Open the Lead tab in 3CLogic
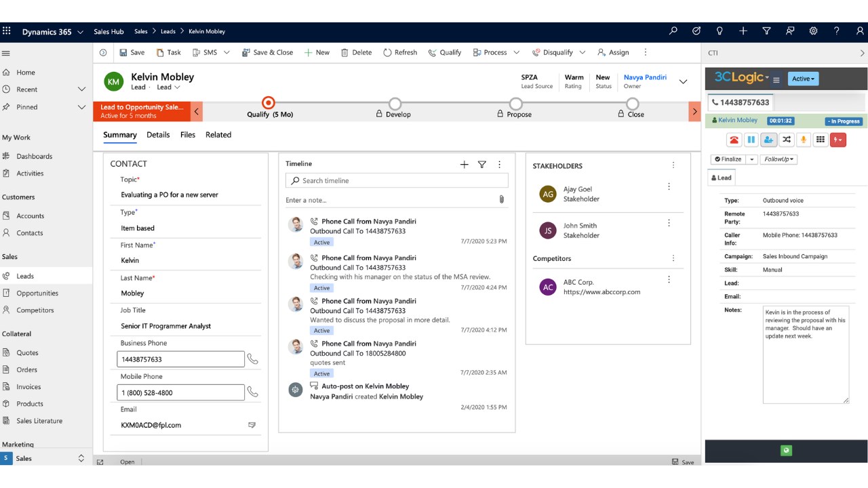 pos(721,178)
